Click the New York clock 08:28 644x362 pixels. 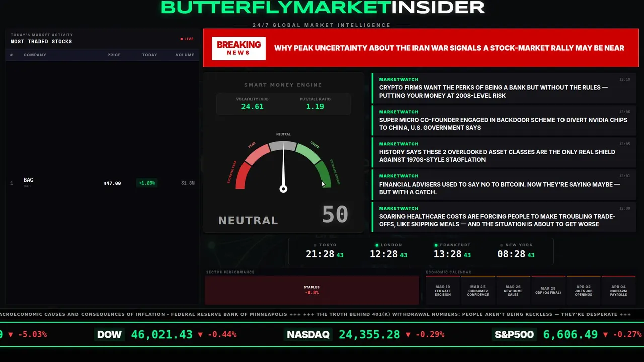(512, 254)
